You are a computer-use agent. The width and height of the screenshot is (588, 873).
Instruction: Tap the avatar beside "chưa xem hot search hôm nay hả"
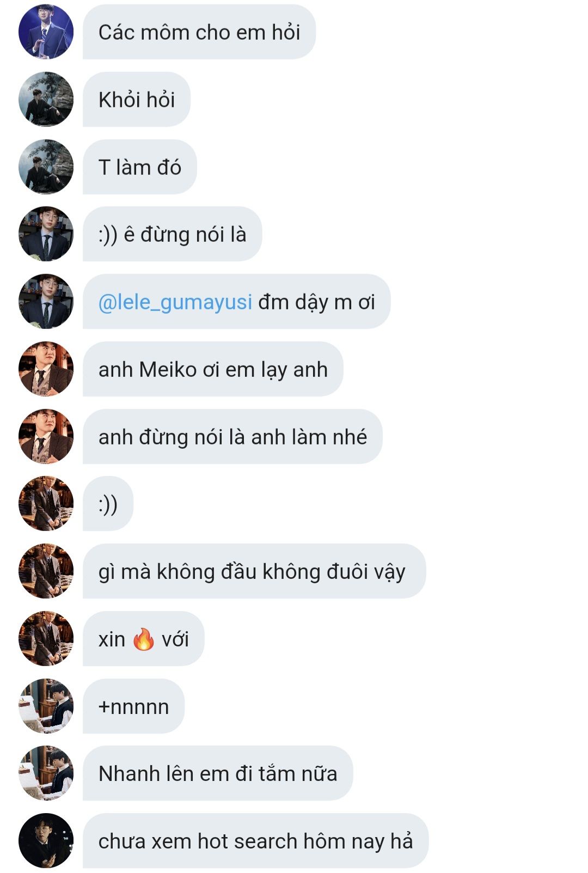[x=46, y=840]
